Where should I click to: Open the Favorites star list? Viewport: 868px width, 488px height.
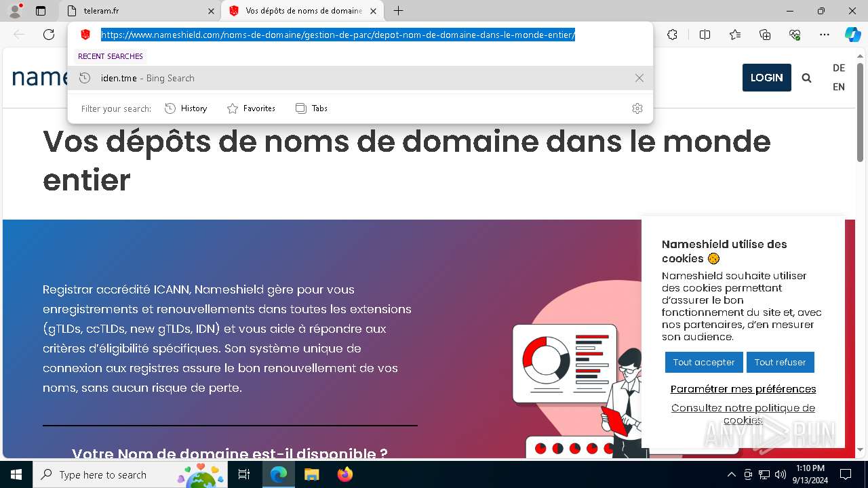[735, 35]
